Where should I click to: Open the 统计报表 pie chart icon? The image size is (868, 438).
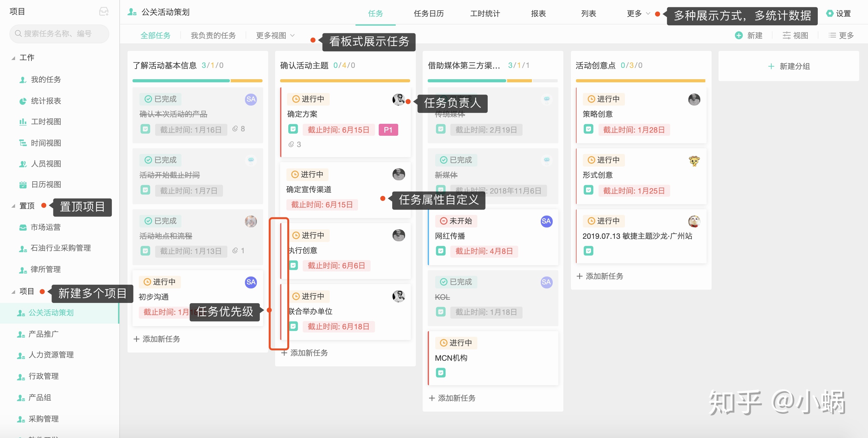pos(23,101)
